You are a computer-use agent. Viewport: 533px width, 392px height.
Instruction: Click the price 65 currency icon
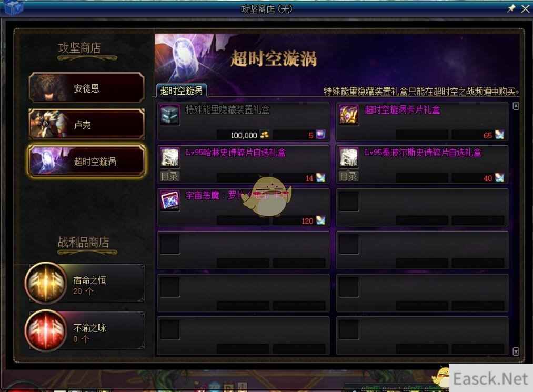coord(499,135)
